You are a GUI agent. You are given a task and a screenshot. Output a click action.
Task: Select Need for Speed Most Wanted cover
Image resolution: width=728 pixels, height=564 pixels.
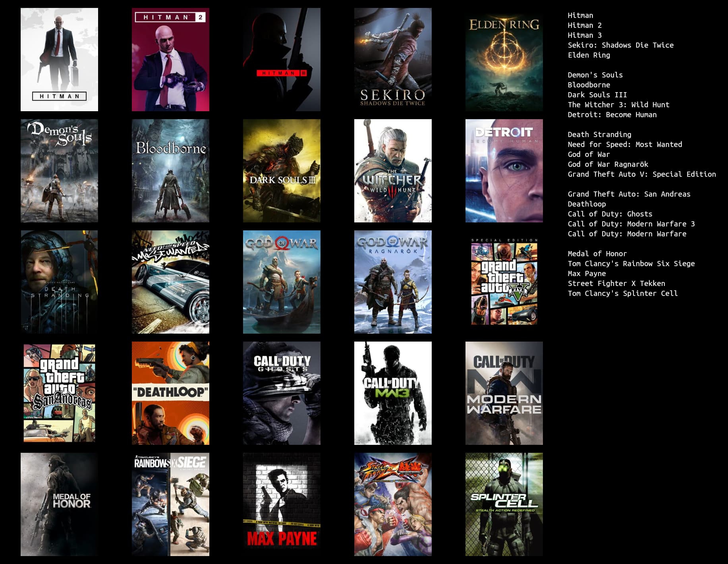(x=170, y=282)
